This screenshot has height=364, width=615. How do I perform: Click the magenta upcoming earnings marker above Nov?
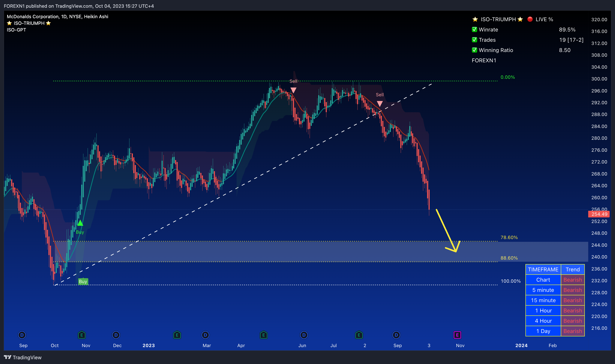pos(457,335)
